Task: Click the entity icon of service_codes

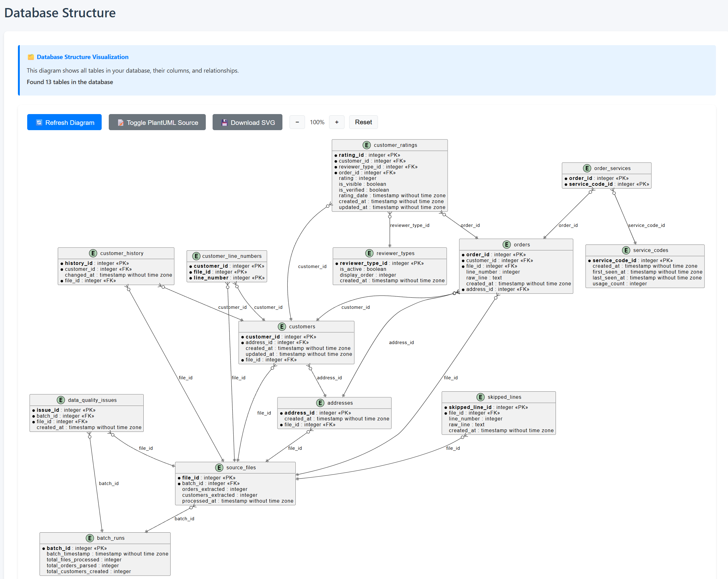Action: [626, 250]
